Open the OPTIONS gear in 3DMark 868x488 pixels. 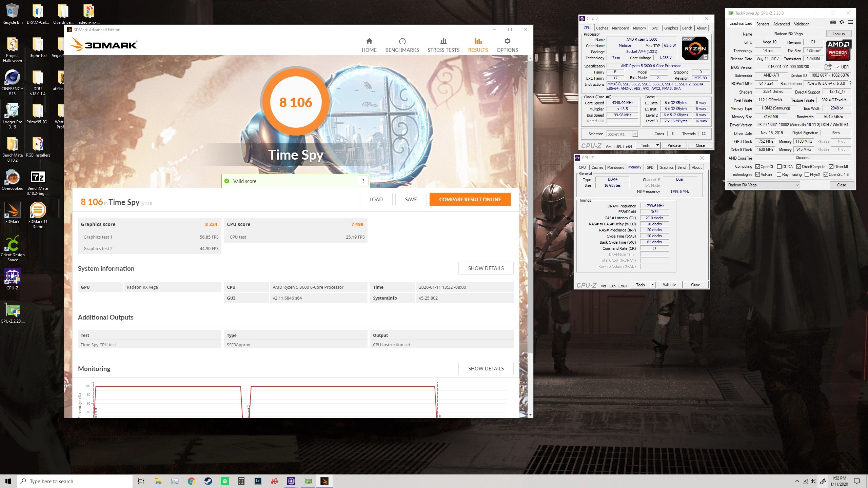click(507, 45)
